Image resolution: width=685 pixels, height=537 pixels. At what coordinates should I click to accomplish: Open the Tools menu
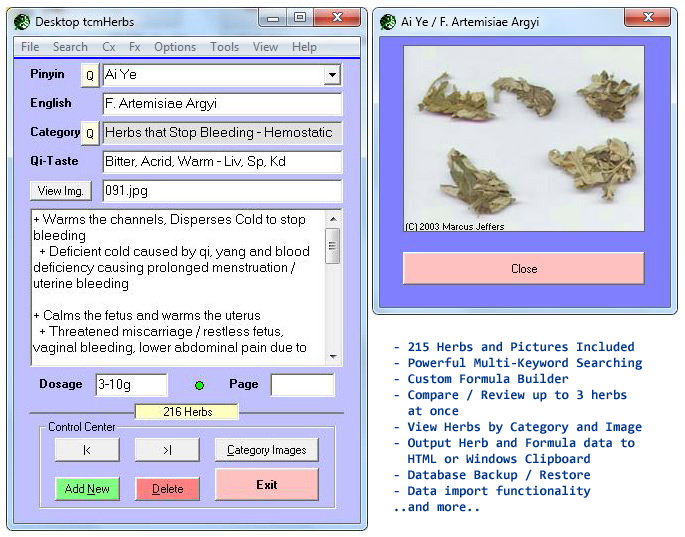point(225,47)
